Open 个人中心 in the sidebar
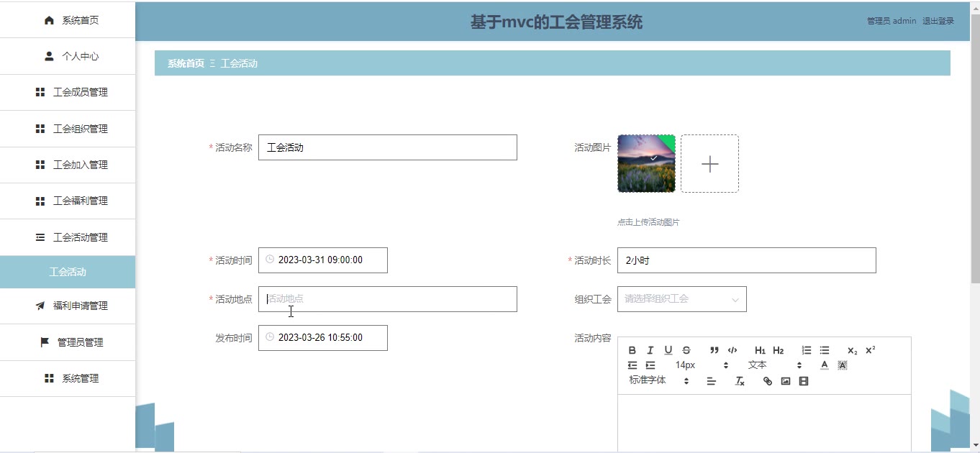 click(x=68, y=56)
